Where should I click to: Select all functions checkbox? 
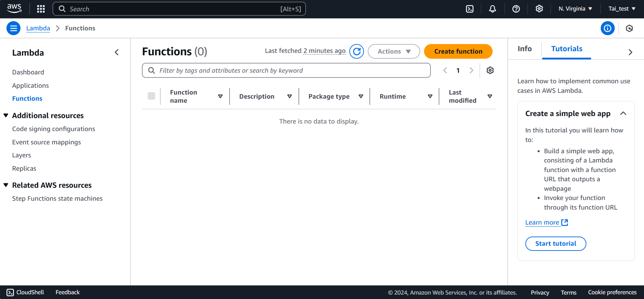tap(151, 96)
